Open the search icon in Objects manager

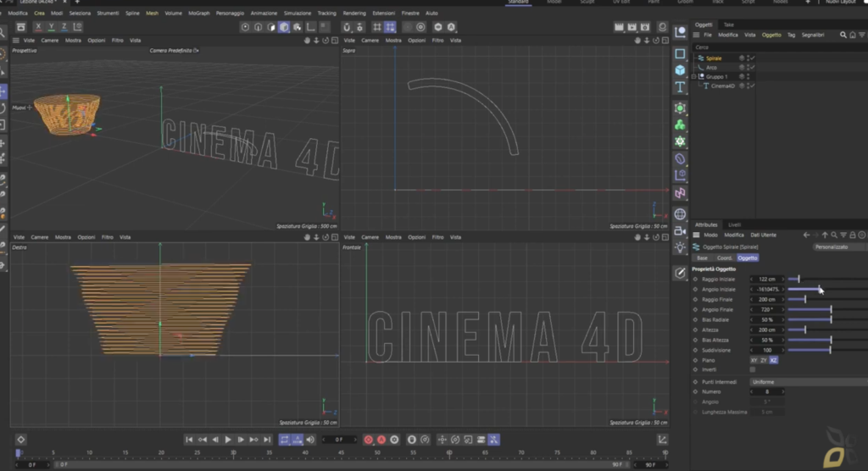tap(843, 35)
